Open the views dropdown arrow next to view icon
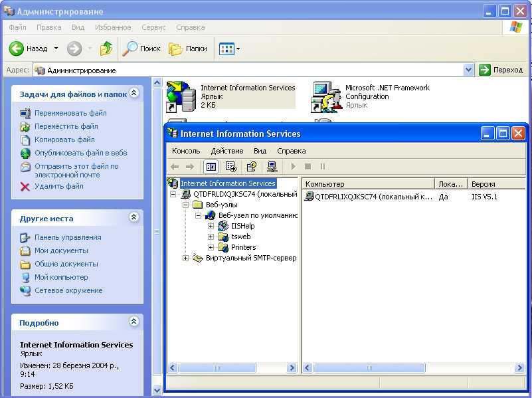Image resolution: width=532 pixels, height=398 pixels. (238, 49)
